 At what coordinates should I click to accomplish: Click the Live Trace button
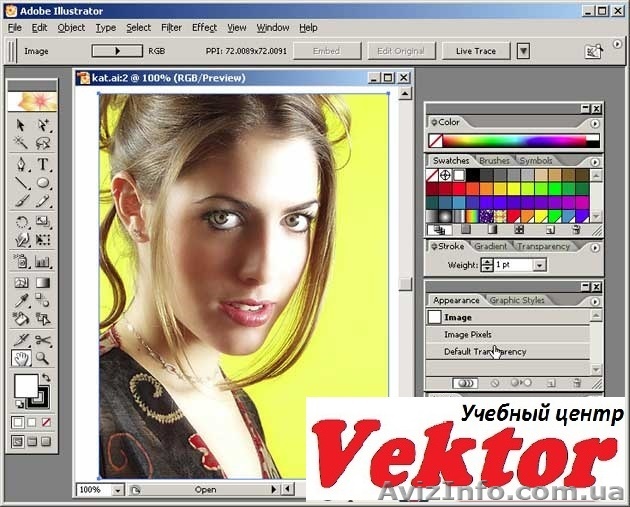(475, 51)
